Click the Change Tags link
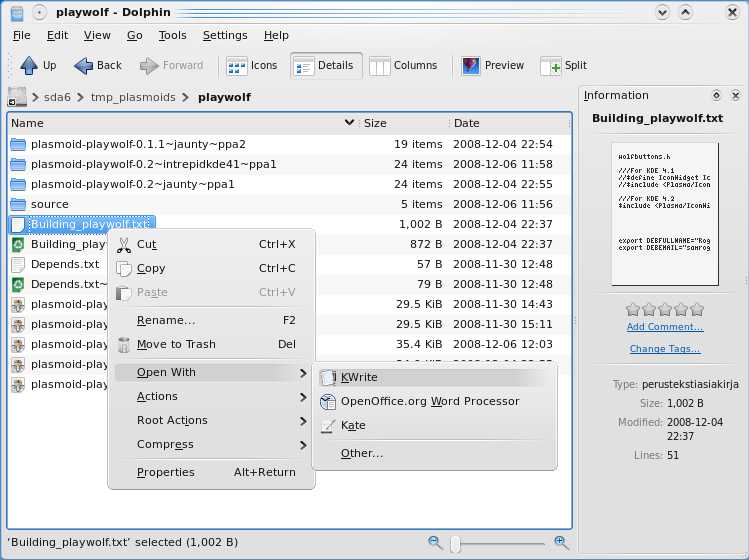This screenshot has width=749, height=560. pos(665,349)
